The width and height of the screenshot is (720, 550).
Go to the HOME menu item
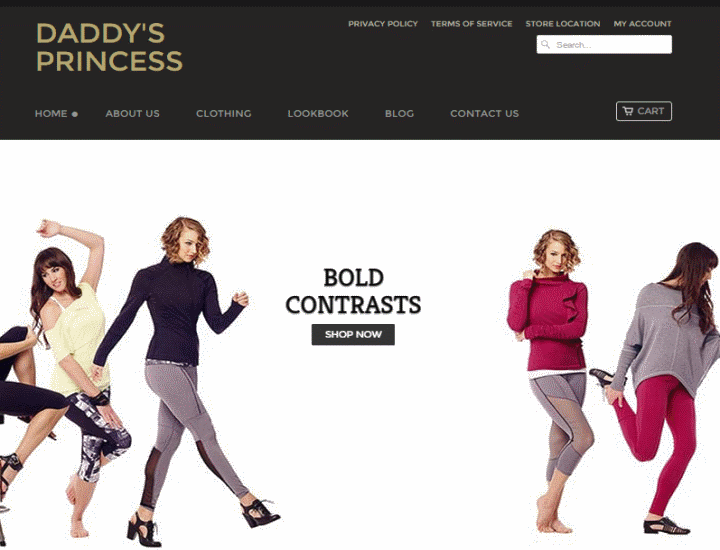pyautogui.click(x=51, y=113)
